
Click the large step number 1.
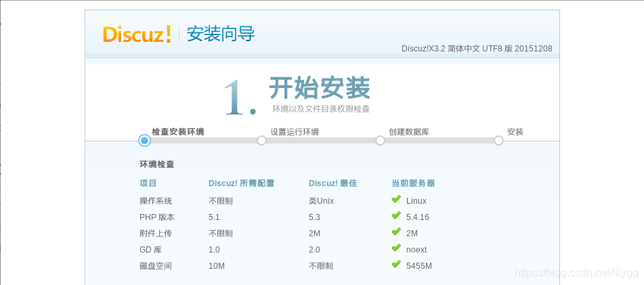coord(240,97)
